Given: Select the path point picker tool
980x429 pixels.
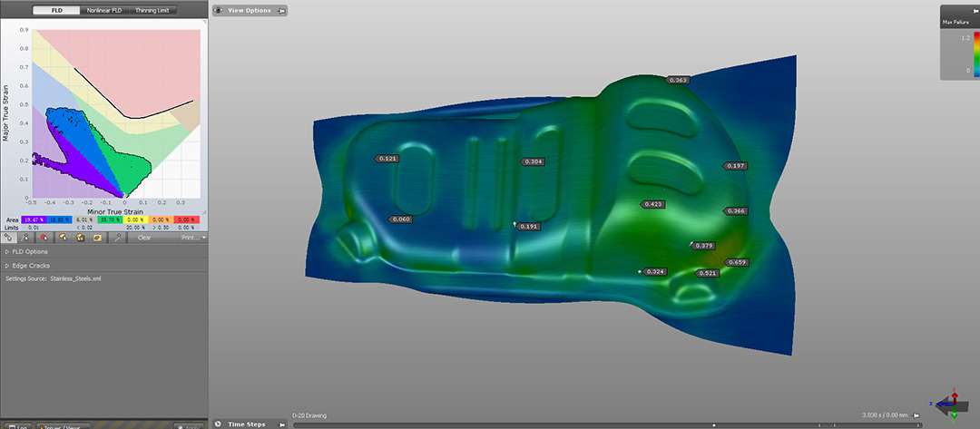Looking at the screenshot, I should 25,238.
